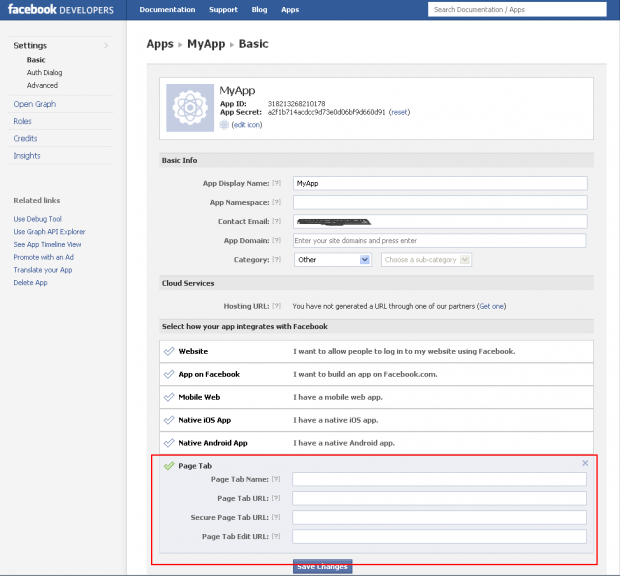Click the App Namespace field
620x576 pixels.
(440, 202)
